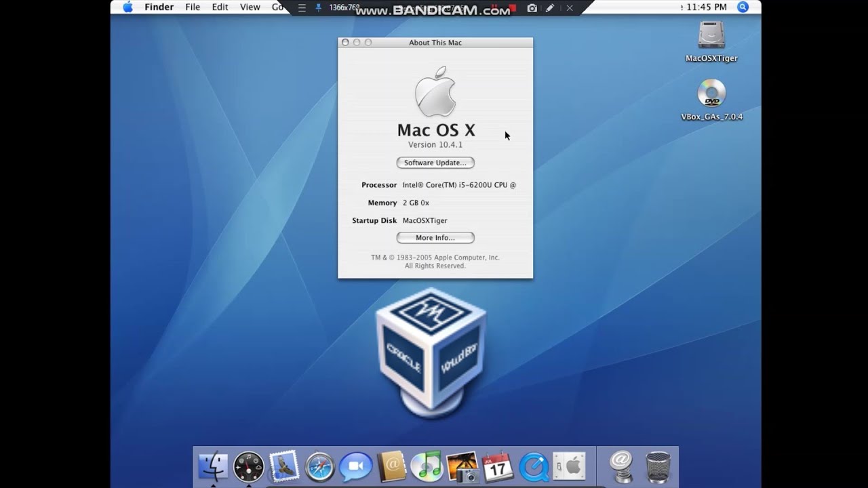Viewport: 868px width, 488px height.
Task: Click the 11:45 PM menu bar clock
Action: click(706, 7)
